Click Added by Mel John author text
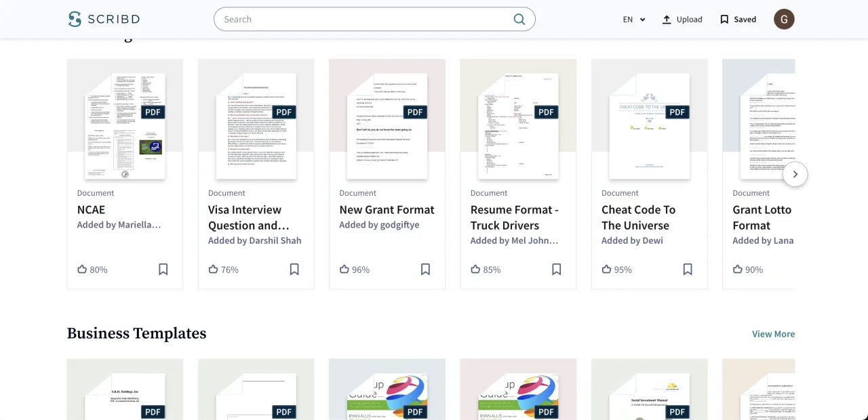 coord(515,240)
